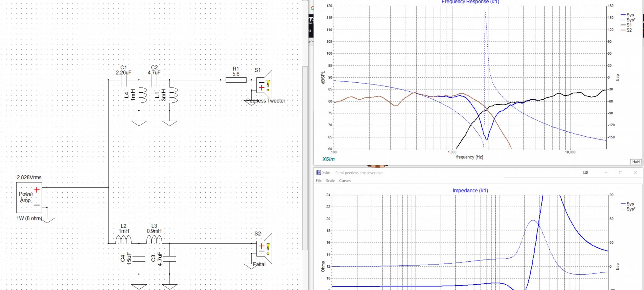Select capacitor C1 2.26uF in the schematic
This screenshot has width=644, height=290.
tap(124, 80)
